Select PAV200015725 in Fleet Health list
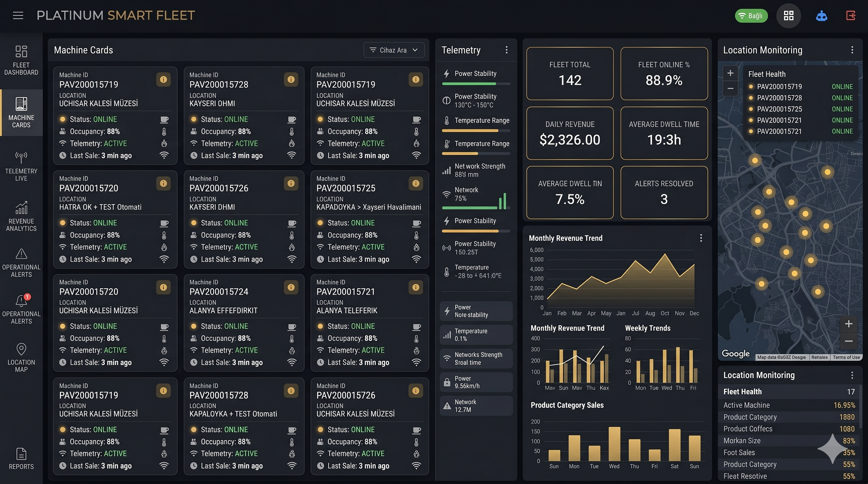The image size is (868, 484). tap(801, 109)
